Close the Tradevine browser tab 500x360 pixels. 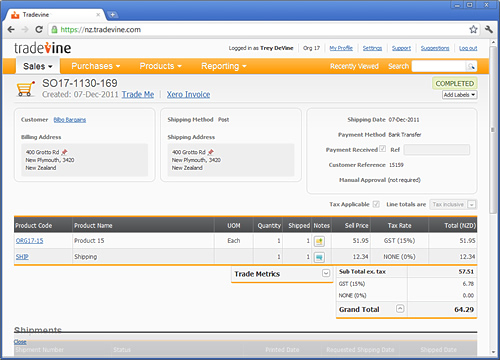(x=98, y=15)
